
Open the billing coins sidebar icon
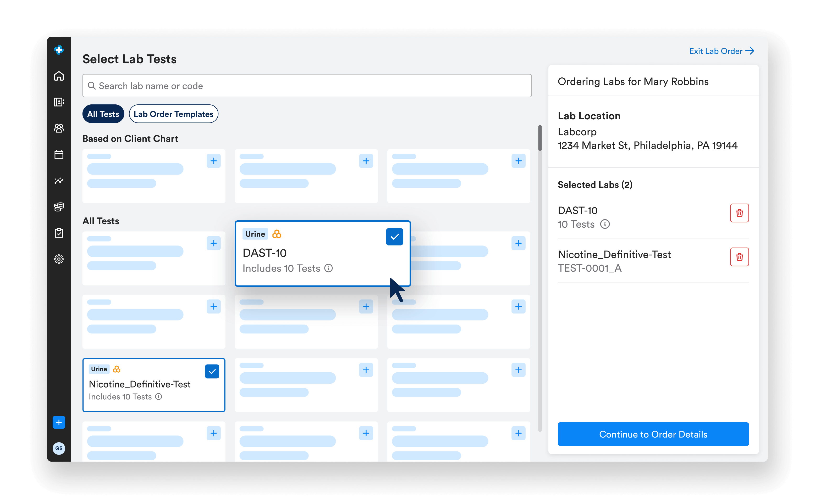pyautogui.click(x=59, y=207)
